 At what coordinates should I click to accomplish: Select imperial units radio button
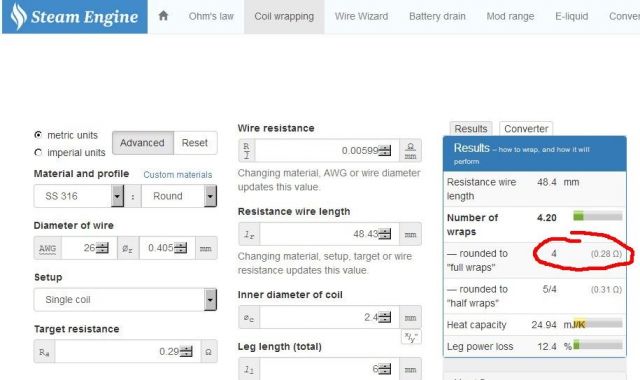tap(38, 152)
